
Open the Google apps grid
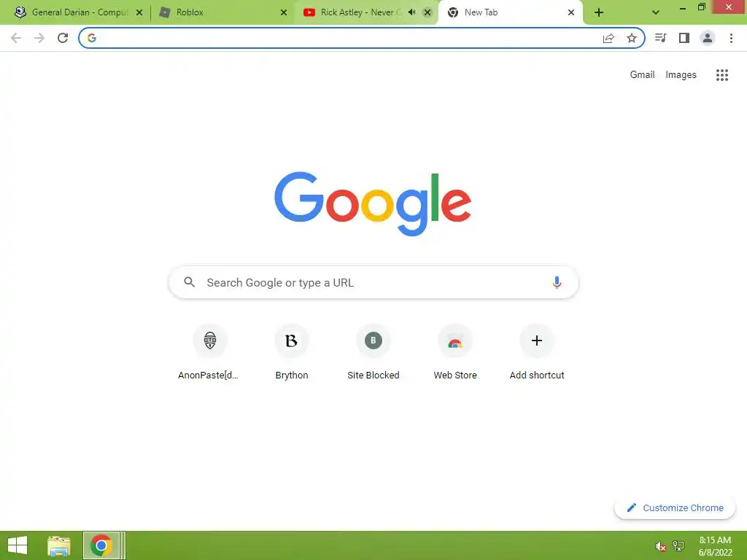[x=722, y=75]
